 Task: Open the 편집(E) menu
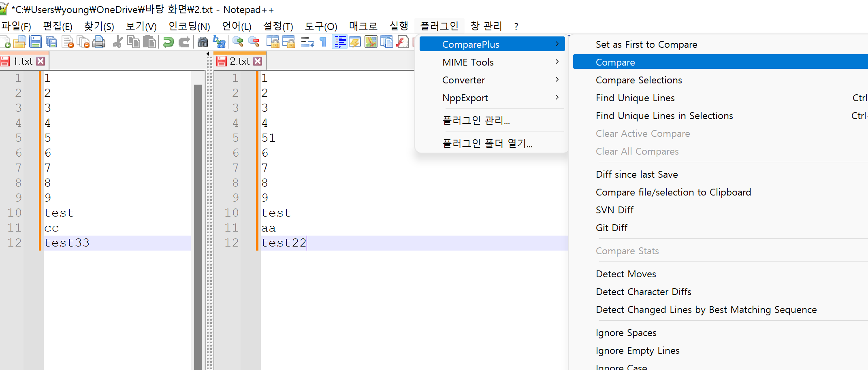pos(58,26)
